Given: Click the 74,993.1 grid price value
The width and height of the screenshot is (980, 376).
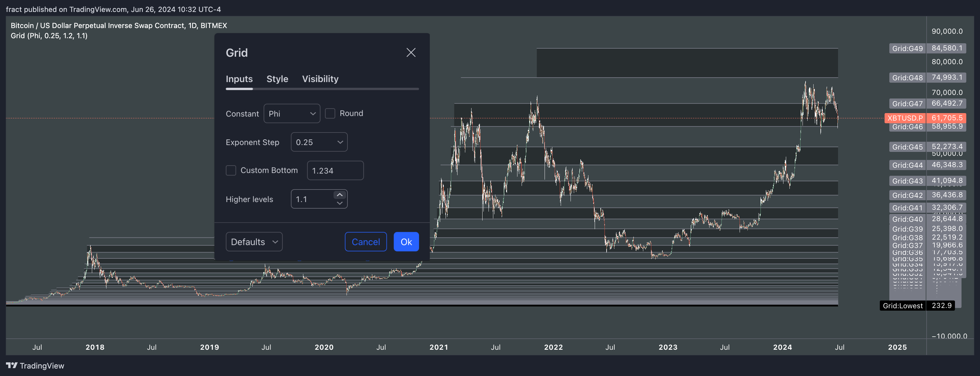Looking at the screenshot, I should (947, 78).
